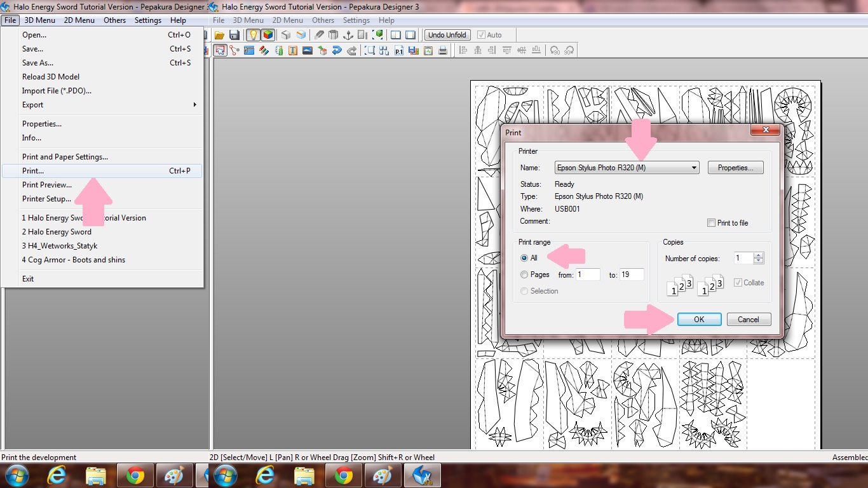This screenshot has width=868, height=488.
Task: Select the Pages print range radio button
Action: click(524, 274)
